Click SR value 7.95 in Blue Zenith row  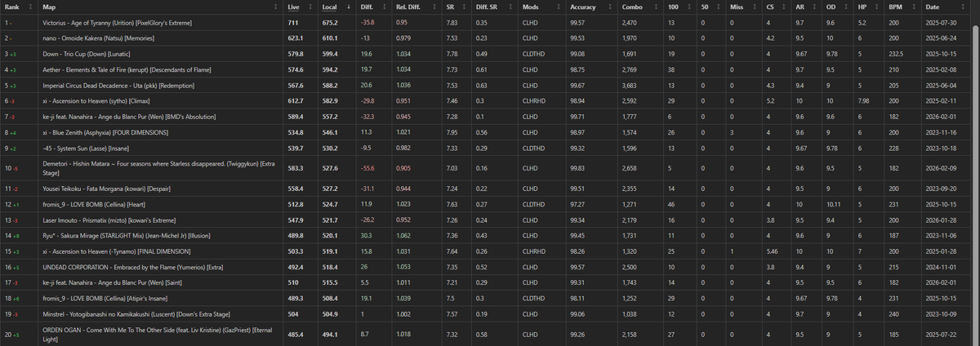pyautogui.click(x=453, y=131)
